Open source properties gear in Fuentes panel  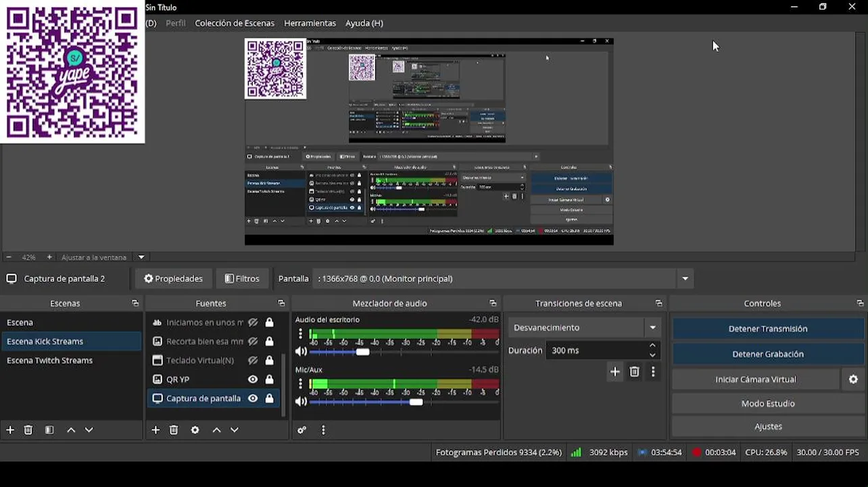coord(195,430)
